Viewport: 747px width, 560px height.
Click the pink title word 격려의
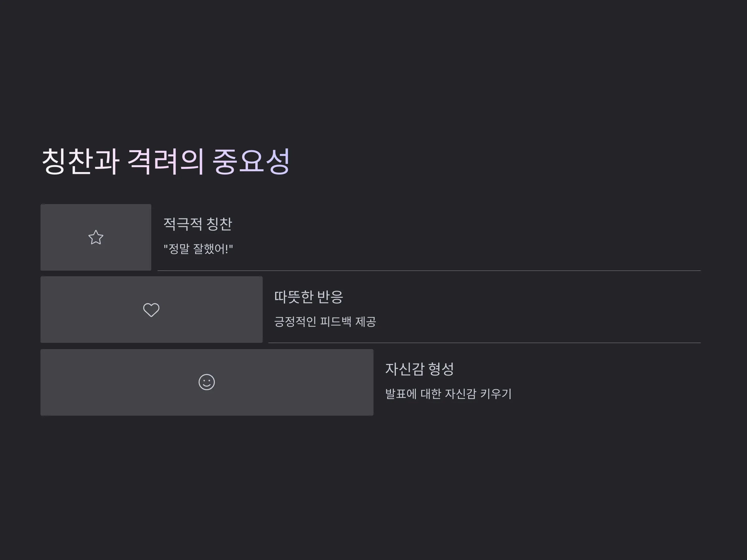166,162
